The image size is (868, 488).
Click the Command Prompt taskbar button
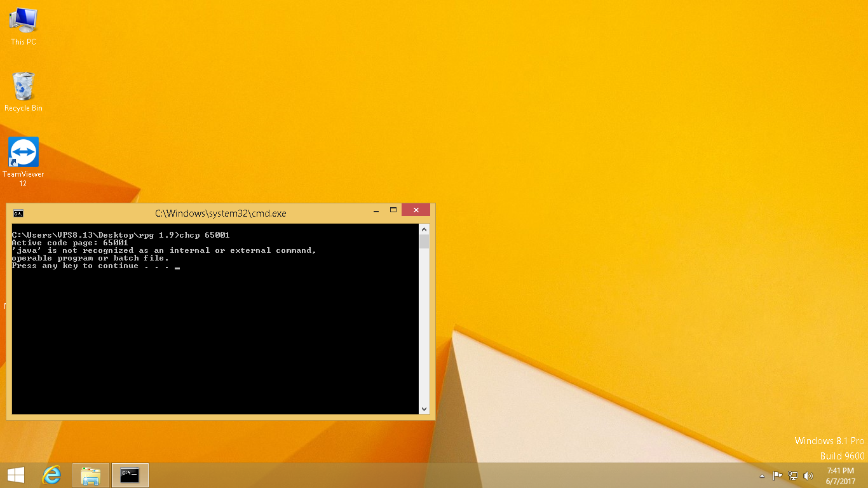point(130,475)
